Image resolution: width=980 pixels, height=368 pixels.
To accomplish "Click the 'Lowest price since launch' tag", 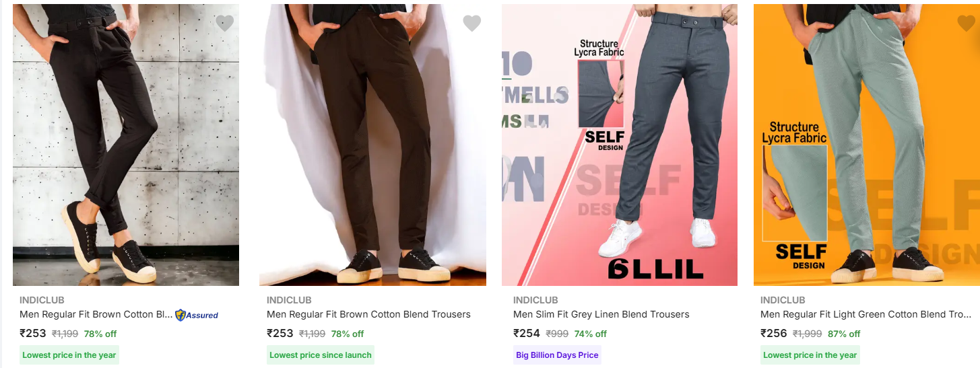I will tap(321, 355).
